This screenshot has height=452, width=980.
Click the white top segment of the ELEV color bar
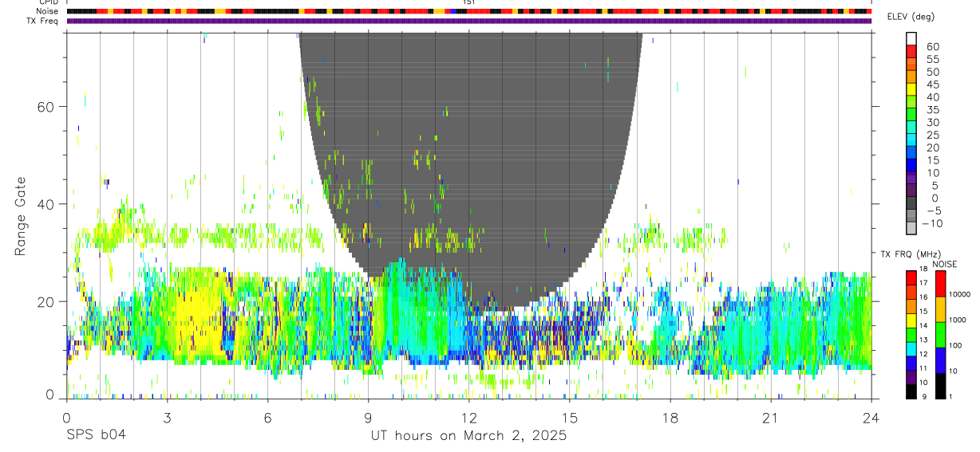(x=911, y=37)
